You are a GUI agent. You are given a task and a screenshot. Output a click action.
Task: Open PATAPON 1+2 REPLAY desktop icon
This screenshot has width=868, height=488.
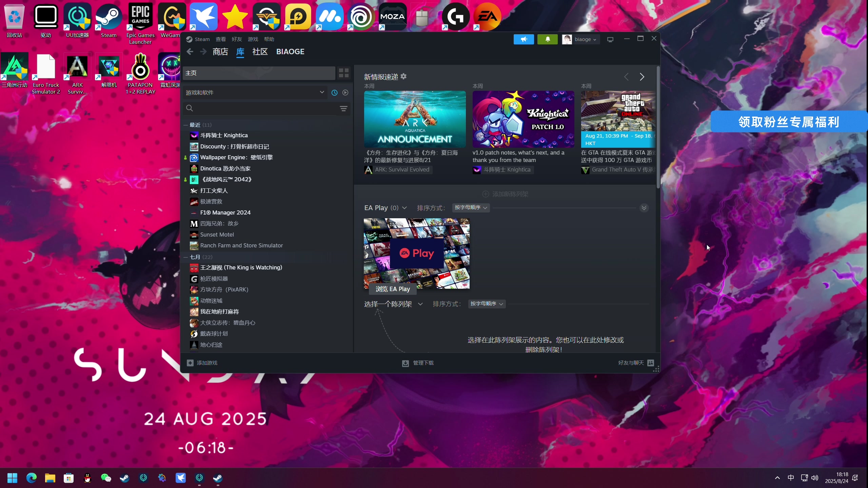(x=140, y=74)
